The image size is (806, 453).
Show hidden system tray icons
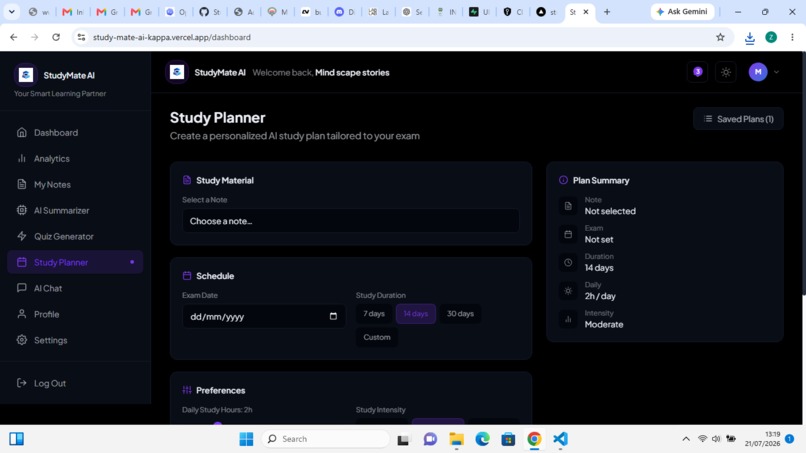pos(686,439)
